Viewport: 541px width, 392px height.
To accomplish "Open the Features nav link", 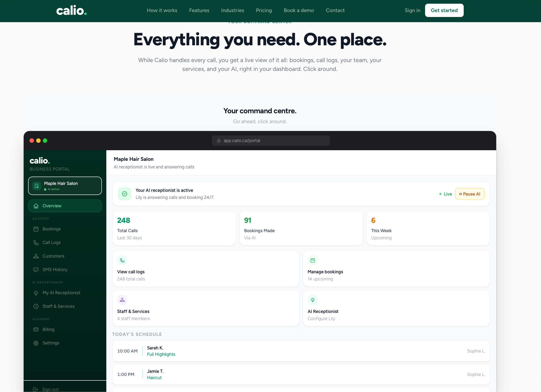I will (x=199, y=10).
